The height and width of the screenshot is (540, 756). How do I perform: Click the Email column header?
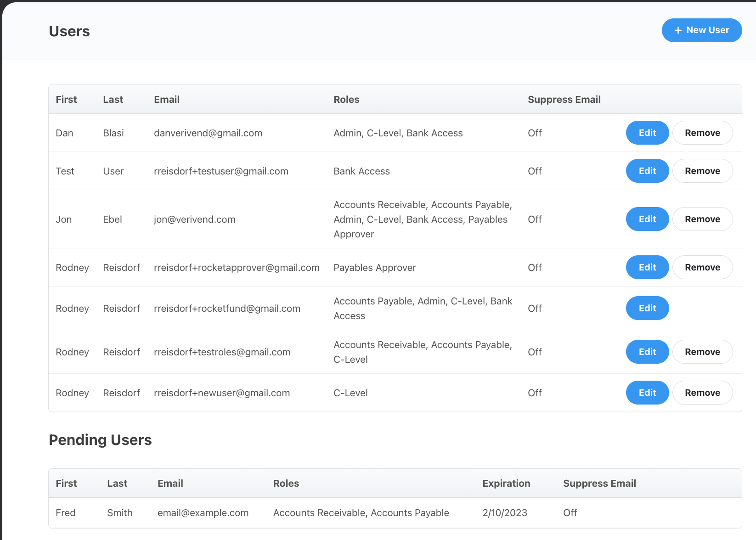(x=167, y=99)
